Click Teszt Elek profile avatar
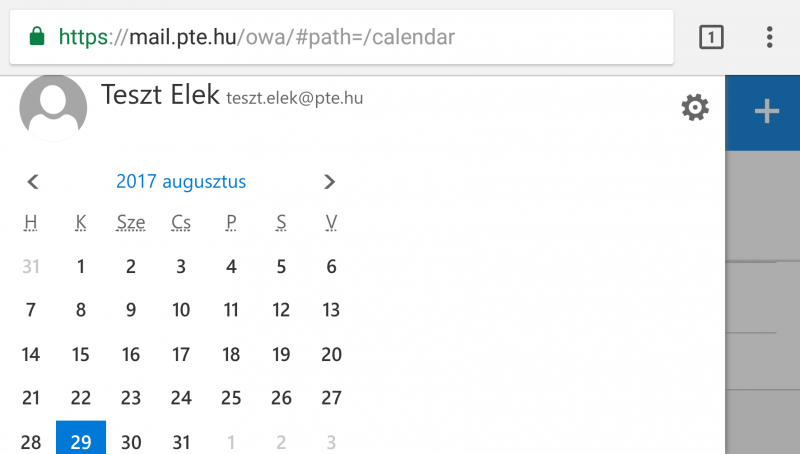800x454 pixels. tap(53, 108)
